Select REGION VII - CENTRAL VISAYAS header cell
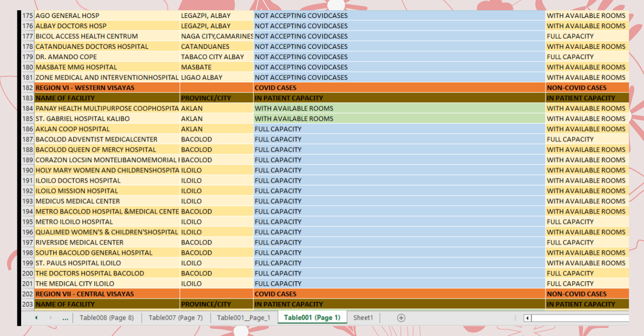 click(107, 294)
